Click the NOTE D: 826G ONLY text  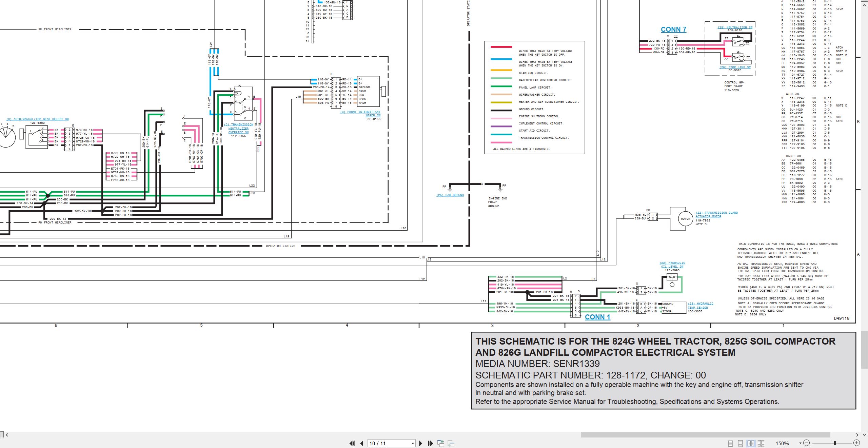point(750,314)
